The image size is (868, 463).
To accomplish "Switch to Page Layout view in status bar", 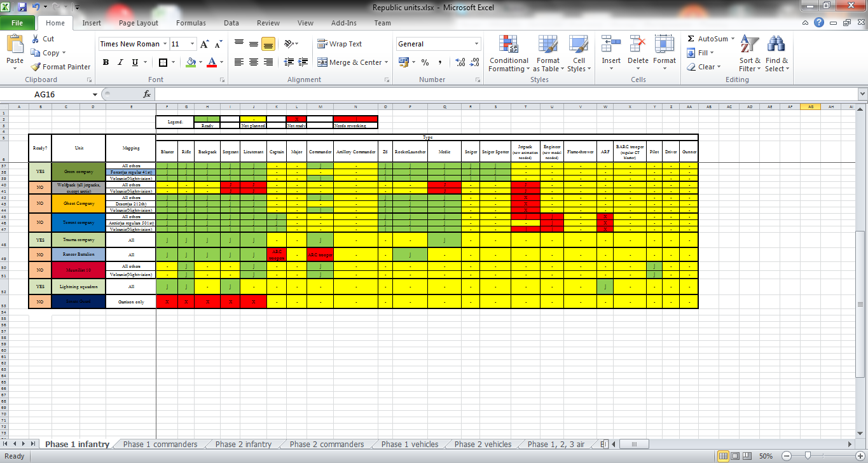I will coord(735,456).
